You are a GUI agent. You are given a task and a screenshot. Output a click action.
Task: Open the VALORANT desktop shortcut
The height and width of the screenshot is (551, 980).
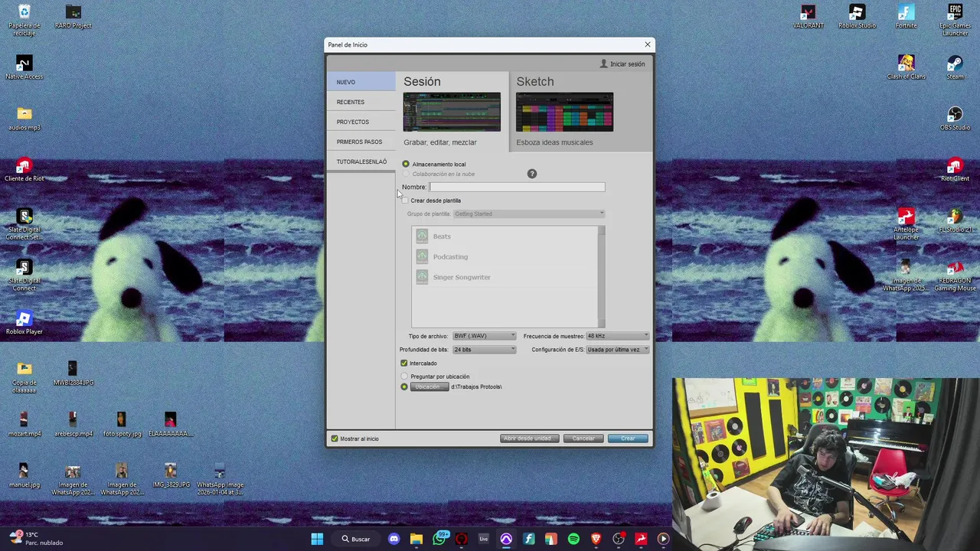[x=808, y=17]
